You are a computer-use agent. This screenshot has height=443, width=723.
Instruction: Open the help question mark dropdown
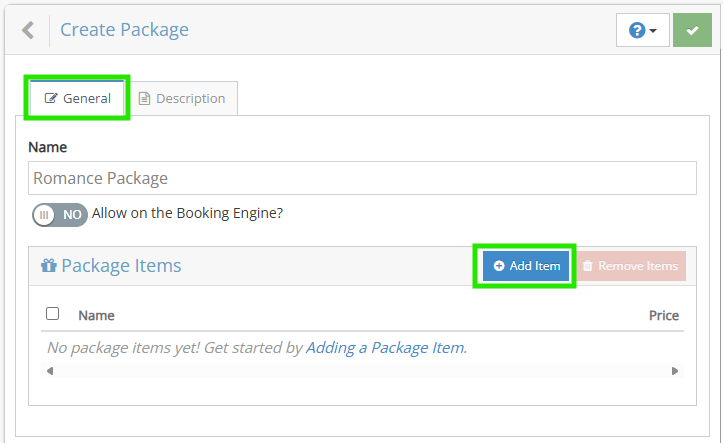[642, 30]
